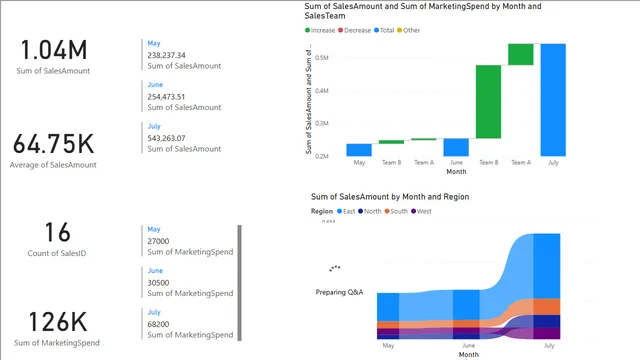640x360 pixels.
Task: Click the East legend item in ribbon chart
Action: [346, 211]
